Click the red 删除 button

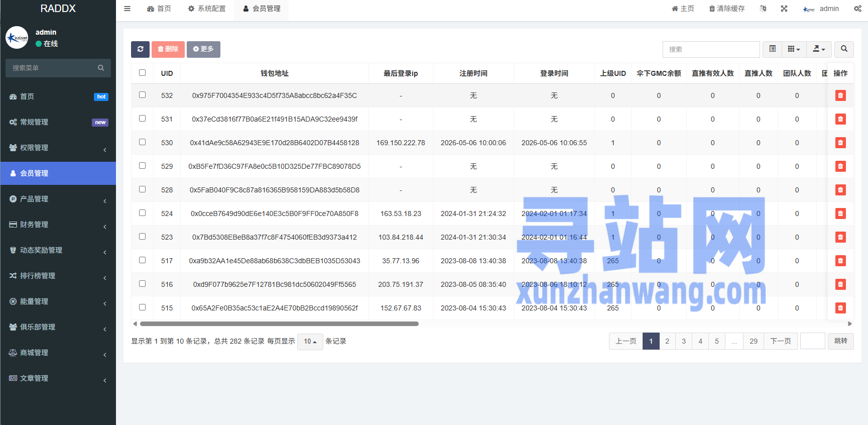pyautogui.click(x=168, y=49)
